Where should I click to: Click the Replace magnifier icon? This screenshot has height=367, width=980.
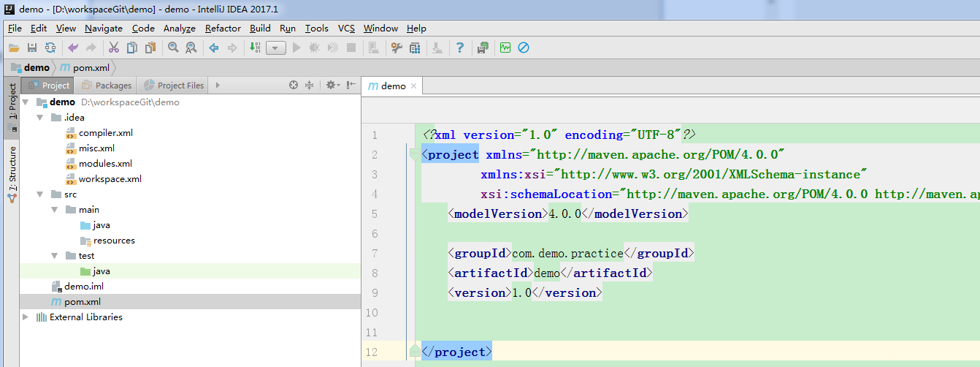tap(191, 48)
